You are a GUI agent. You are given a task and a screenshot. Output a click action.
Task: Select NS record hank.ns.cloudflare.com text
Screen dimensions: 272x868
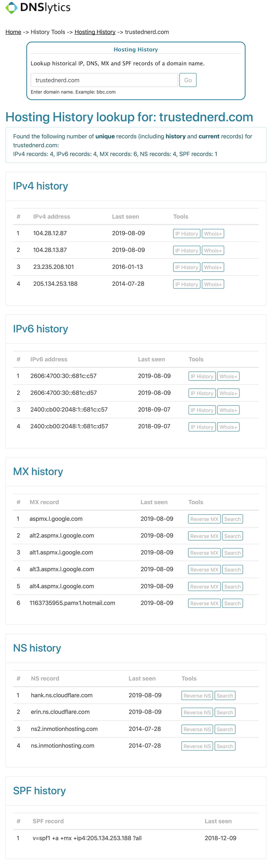[62, 695]
